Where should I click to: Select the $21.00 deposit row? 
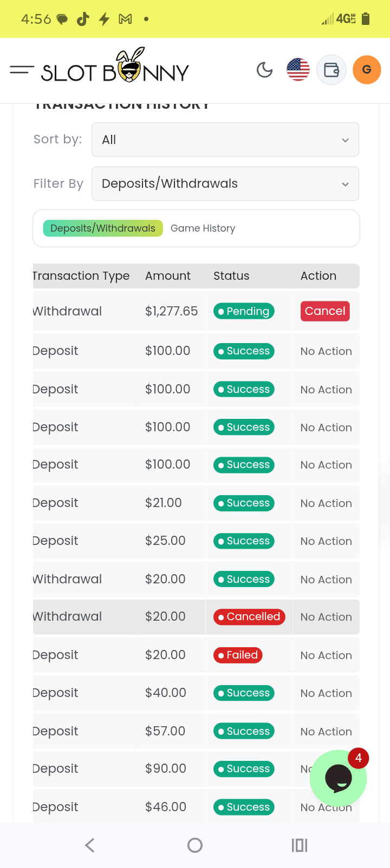coord(196,503)
